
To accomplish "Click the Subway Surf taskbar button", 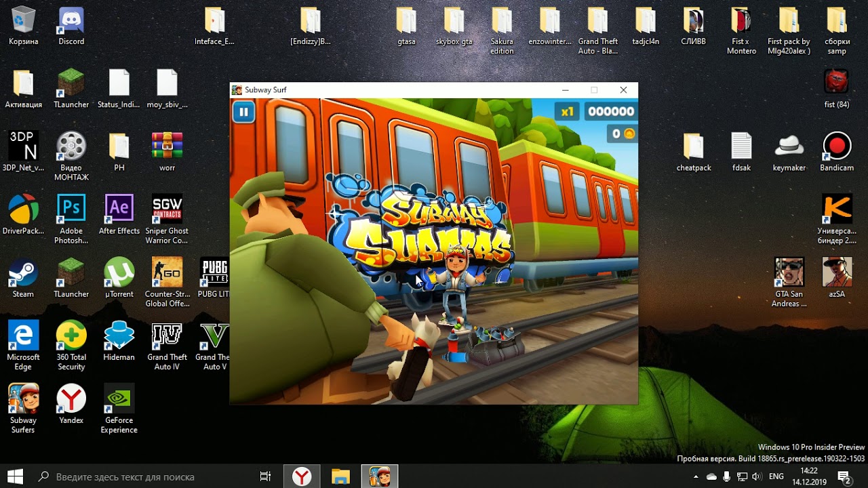I will point(379,476).
